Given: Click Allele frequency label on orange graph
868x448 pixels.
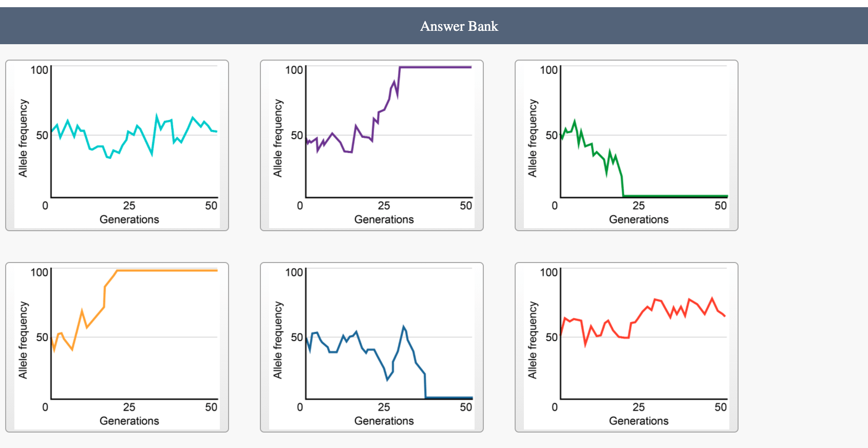Looking at the screenshot, I should point(23,340).
